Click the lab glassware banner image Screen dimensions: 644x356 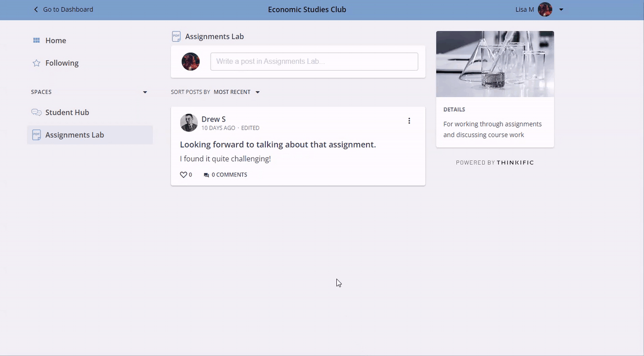pos(495,64)
